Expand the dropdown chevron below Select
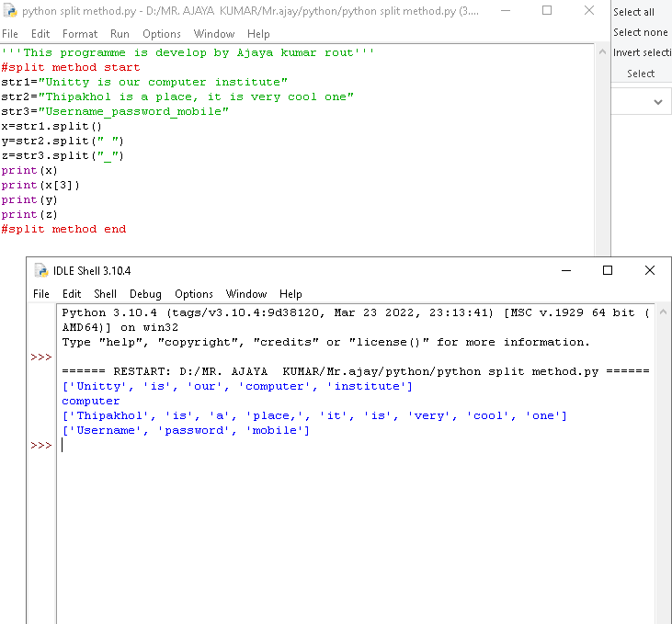This screenshot has height=624, width=672. tap(658, 102)
